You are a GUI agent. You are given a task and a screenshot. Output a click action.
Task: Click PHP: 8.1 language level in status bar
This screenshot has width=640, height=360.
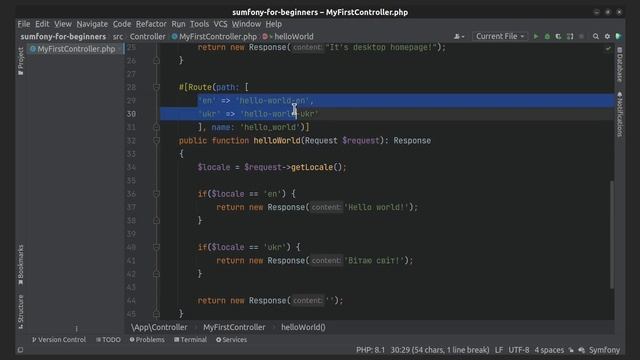[x=370, y=350]
